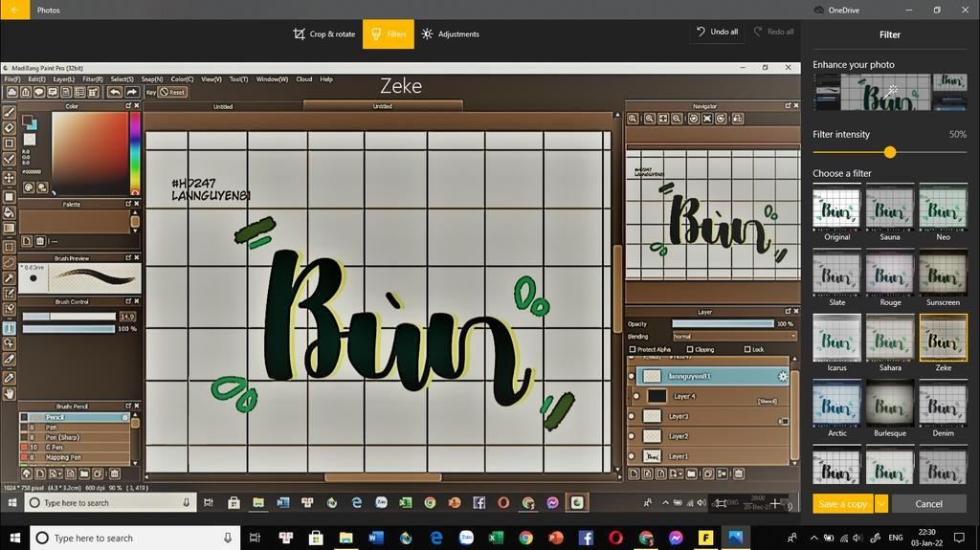Click the taskbar search box
The width and height of the screenshot is (980, 550).
click(135, 538)
